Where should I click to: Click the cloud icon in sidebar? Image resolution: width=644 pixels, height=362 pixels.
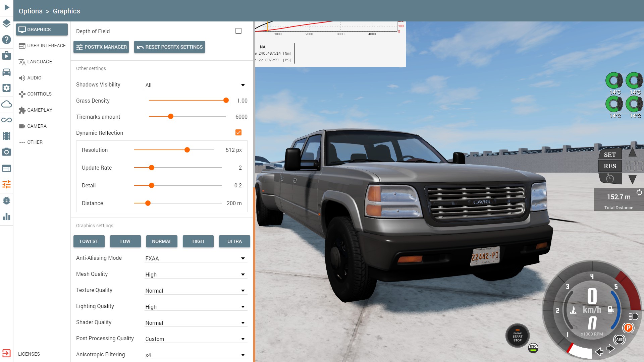[x=6, y=104]
